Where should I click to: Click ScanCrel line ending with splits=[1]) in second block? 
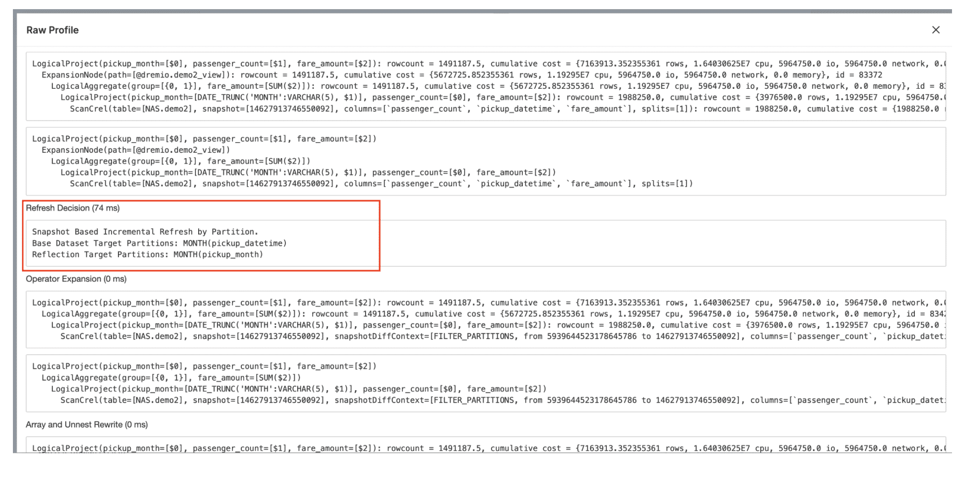pos(381,184)
